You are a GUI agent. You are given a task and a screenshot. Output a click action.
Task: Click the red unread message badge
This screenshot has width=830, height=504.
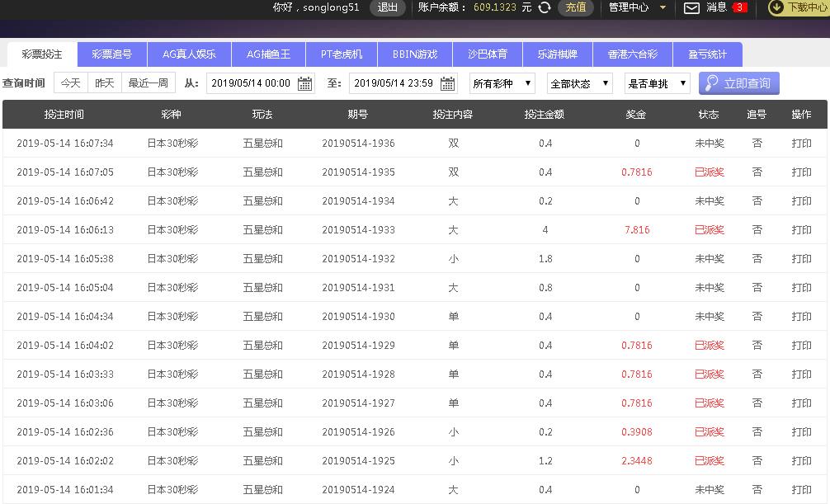(739, 7)
